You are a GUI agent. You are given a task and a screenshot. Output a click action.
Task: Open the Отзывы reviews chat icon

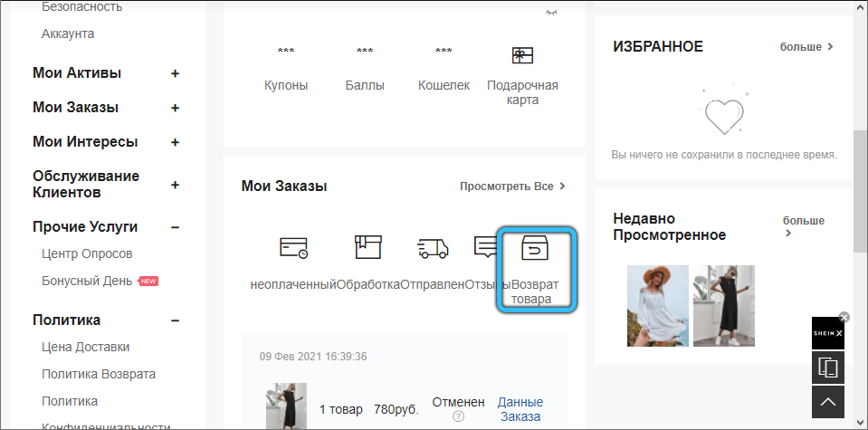[x=486, y=248]
